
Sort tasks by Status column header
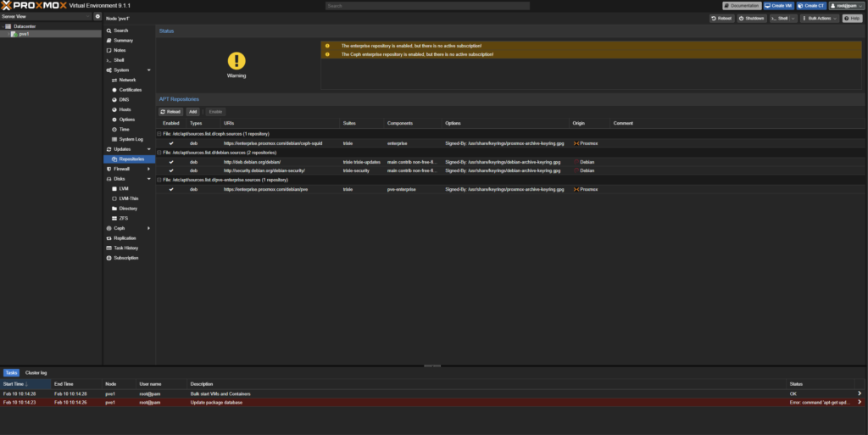(821, 384)
